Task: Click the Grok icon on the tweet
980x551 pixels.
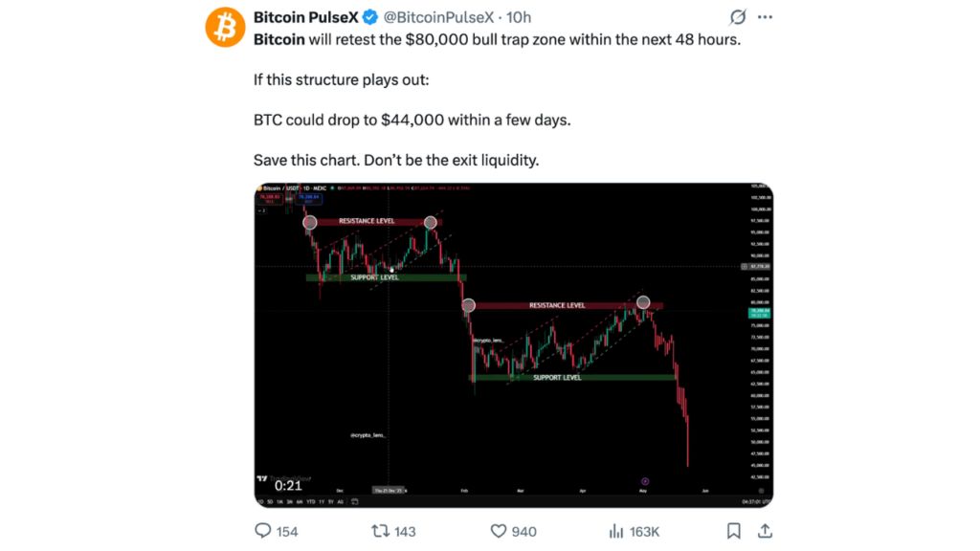Action: click(738, 17)
